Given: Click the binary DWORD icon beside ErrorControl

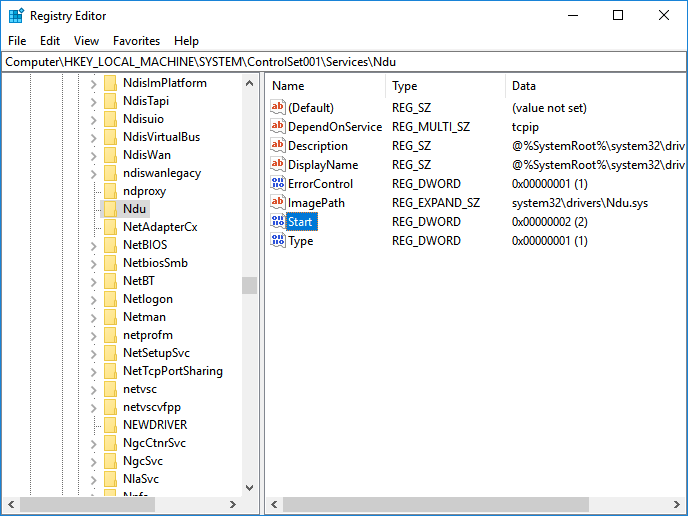Looking at the screenshot, I should pyautogui.click(x=278, y=184).
